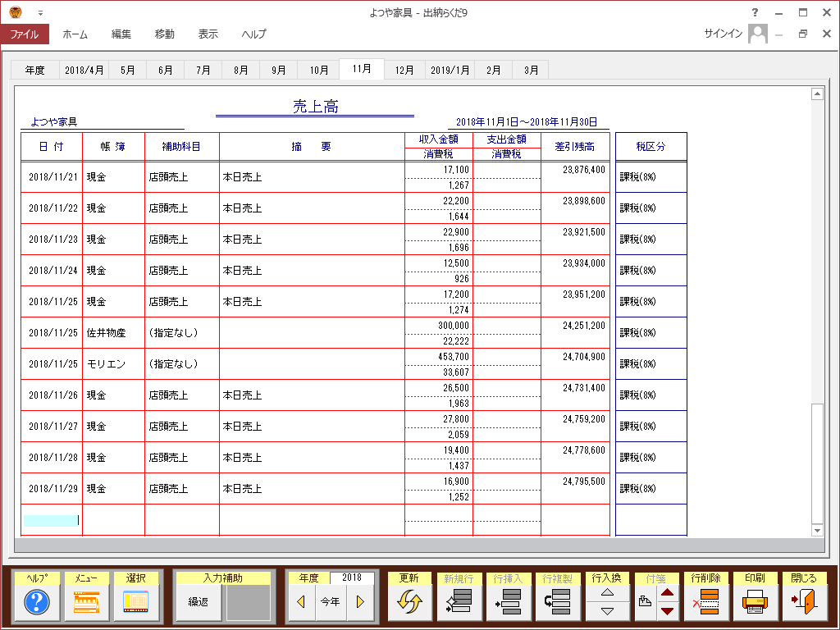Switch to the 6月 tab
Image resolution: width=840 pixels, height=630 pixels.
coord(166,71)
